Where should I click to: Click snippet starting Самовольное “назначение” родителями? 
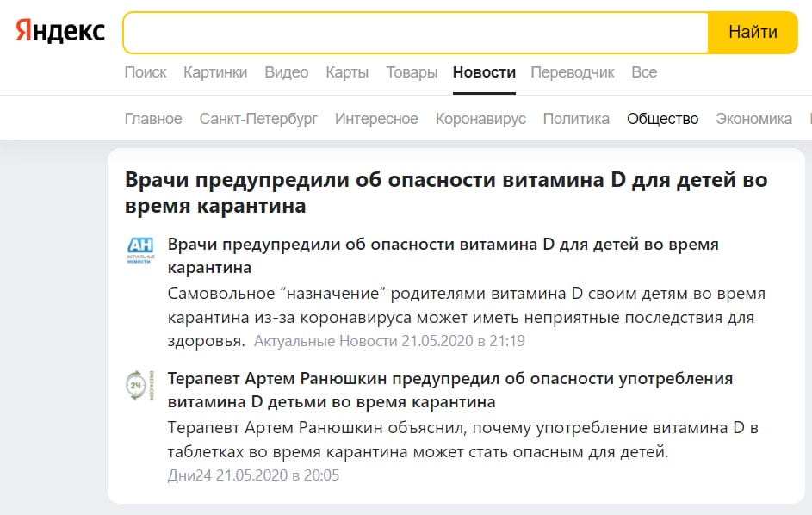click(466, 317)
